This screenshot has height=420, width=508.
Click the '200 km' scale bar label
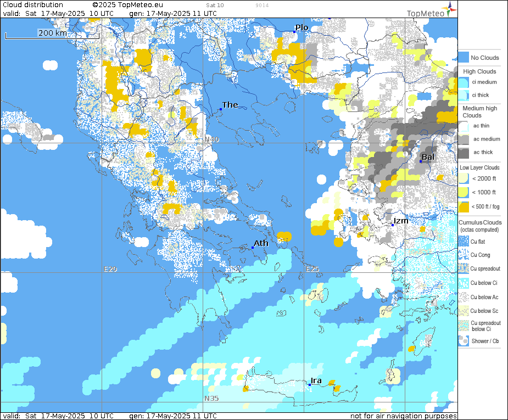(53, 33)
